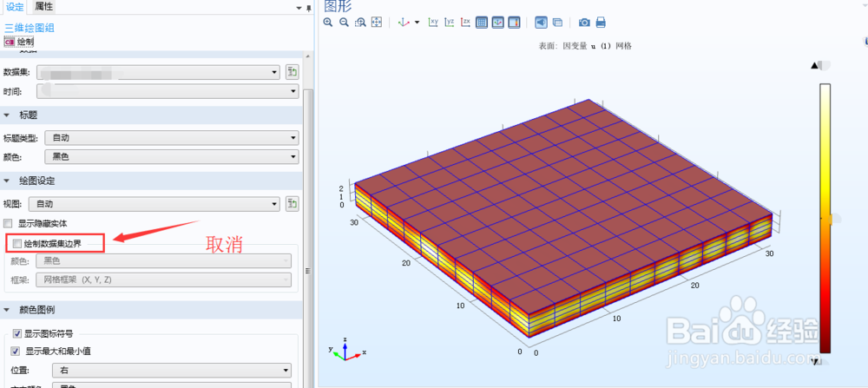Image resolution: width=868 pixels, height=388 pixels.
Task: Switch to the yz plane view
Action: click(450, 23)
